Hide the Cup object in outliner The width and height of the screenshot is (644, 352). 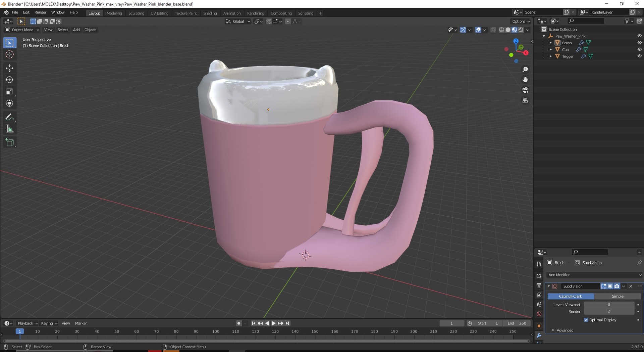pos(639,49)
